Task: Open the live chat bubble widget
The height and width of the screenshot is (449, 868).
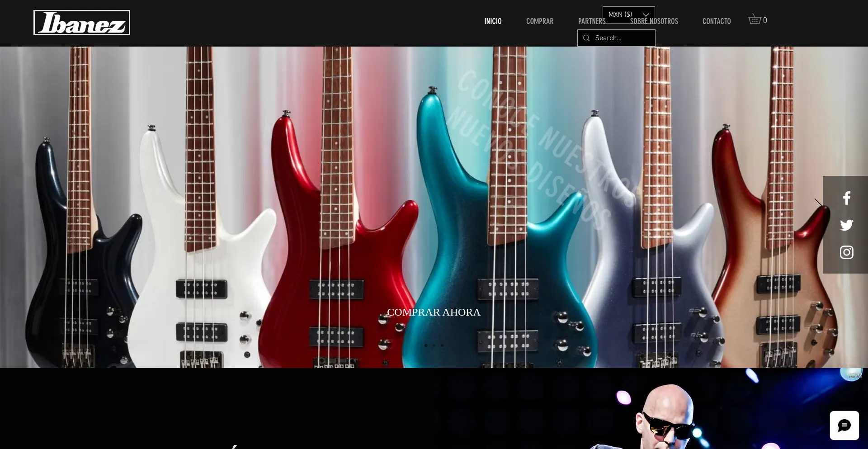Action: click(x=844, y=425)
